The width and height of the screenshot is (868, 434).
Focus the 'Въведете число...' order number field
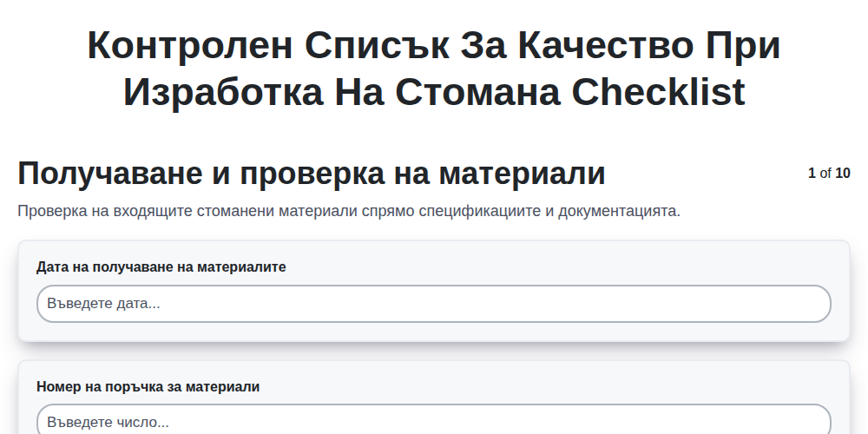(433, 419)
